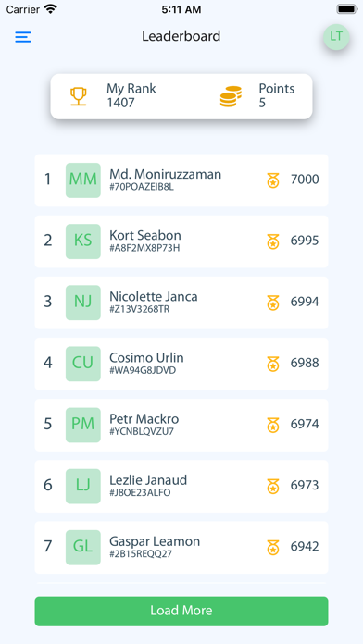Image resolution: width=363 pixels, height=644 pixels.
Task: Click the trophy icon beside My Rank
Action: click(x=78, y=96)
